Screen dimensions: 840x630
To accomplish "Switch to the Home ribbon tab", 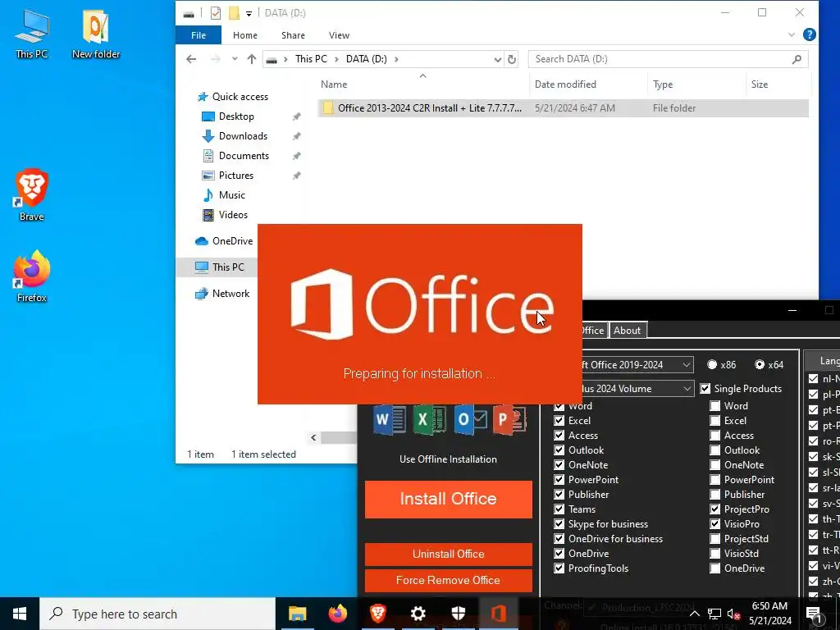I will click(x=244, y=34).
